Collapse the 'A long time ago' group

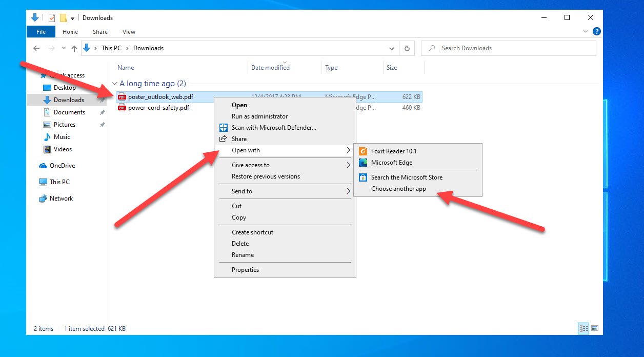click(x=114, y=84)
